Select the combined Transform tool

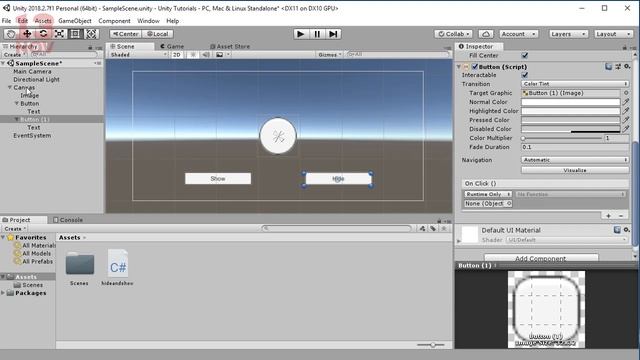click(x=91, y=34)
